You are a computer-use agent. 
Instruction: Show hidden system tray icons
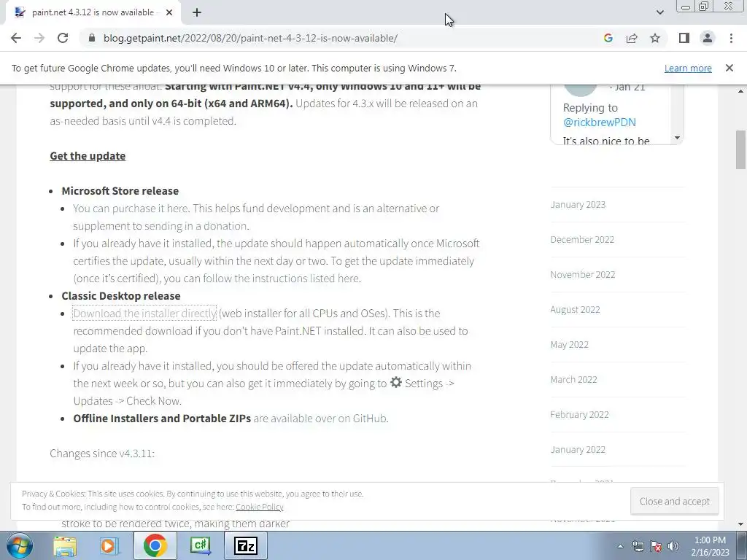point(620,546)
